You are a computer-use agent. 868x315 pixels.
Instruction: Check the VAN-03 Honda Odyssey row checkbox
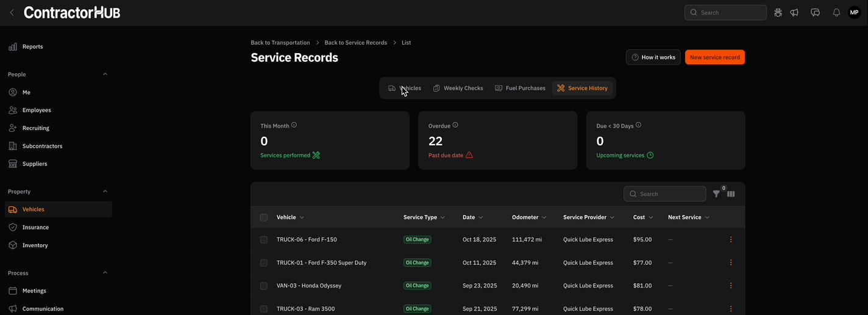point(263,286)
